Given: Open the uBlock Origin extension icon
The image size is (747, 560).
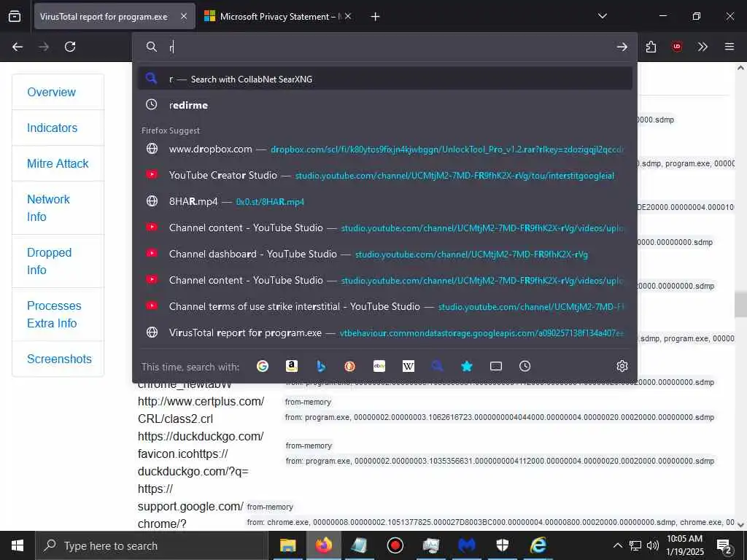Looking at the screenshot, I should (x=676, y=47).
